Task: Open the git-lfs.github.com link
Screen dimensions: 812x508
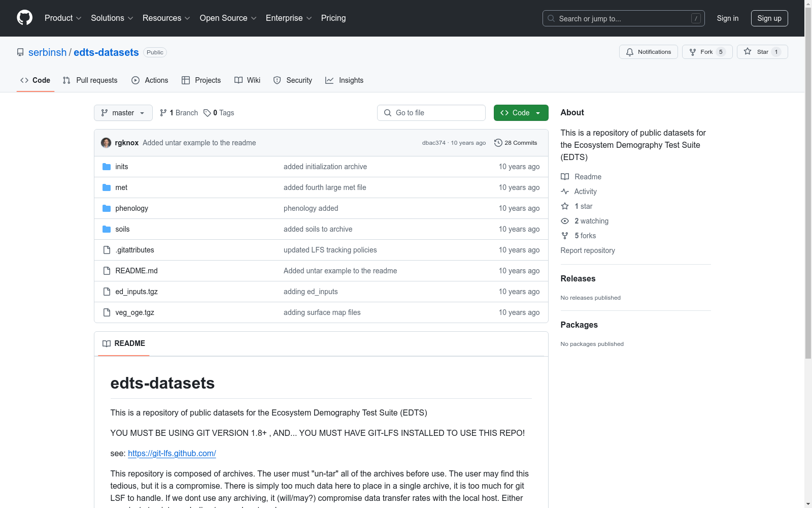Action: point(172,453)
